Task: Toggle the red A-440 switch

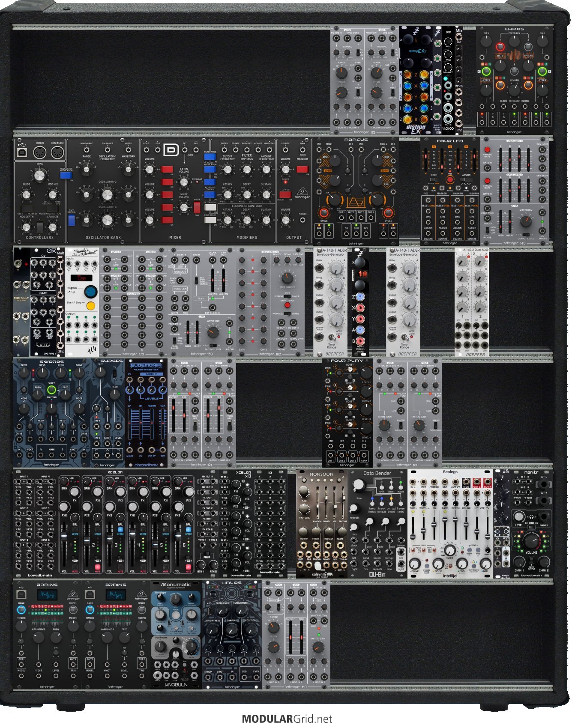Action: 285,195
